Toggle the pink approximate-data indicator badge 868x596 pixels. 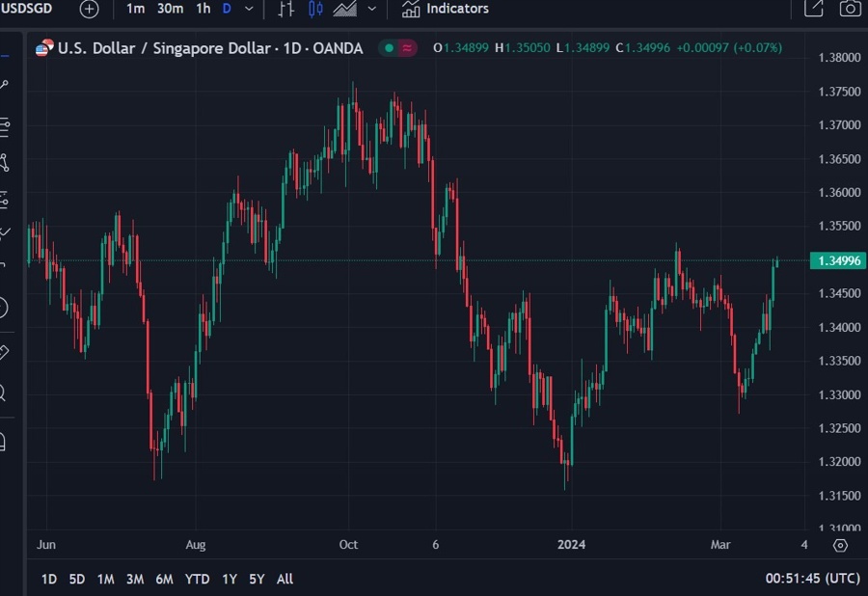408,48
